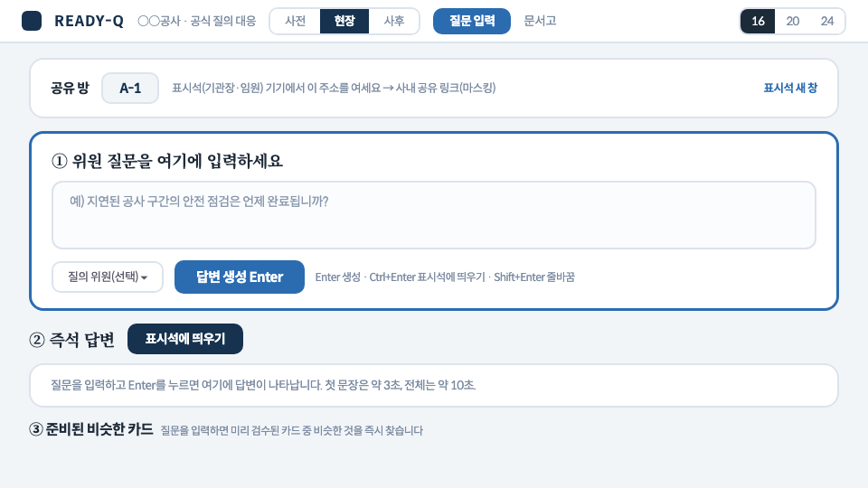
Task: Switch to the 사후 phase tab
Action: click(393, 21)
